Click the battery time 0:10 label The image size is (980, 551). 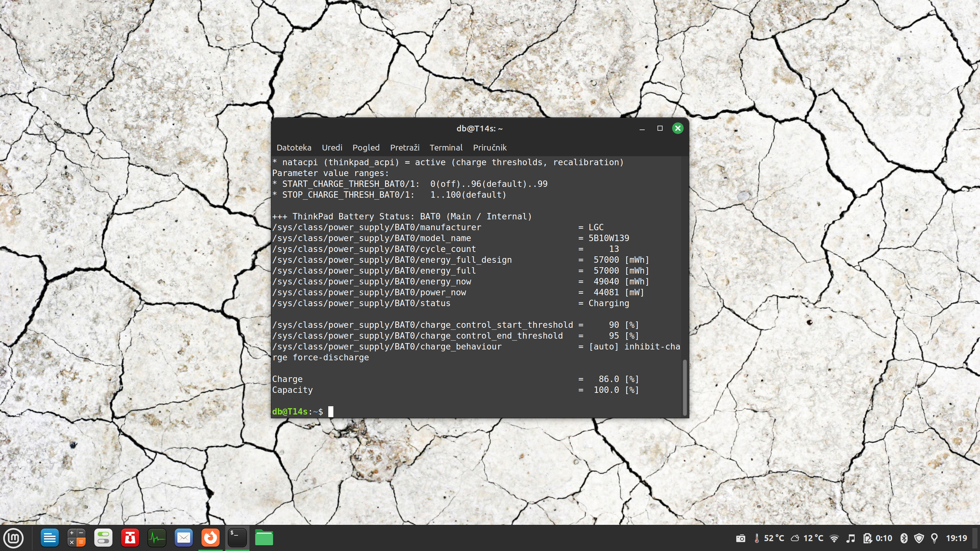(x=884, y=538)
